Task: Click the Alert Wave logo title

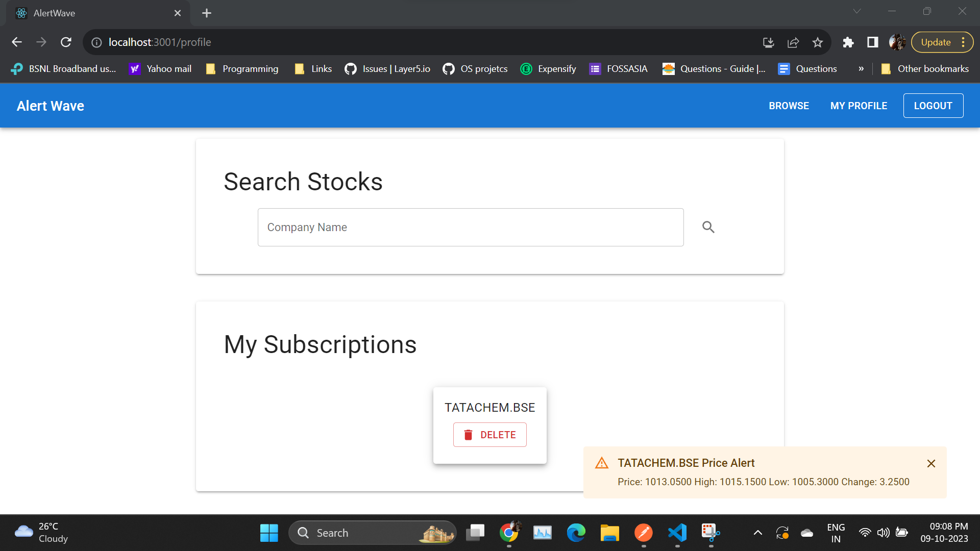Action: click(51, 106)
